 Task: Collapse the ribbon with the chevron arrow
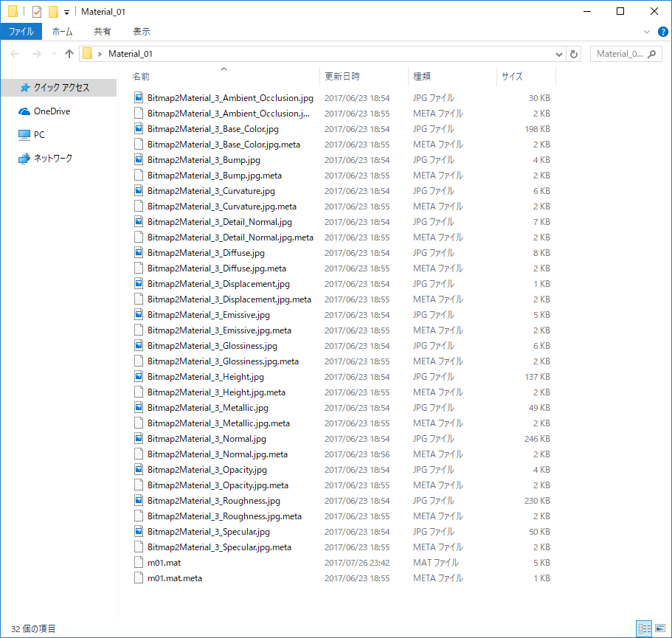pyautogui.click(x=646, y=31)
